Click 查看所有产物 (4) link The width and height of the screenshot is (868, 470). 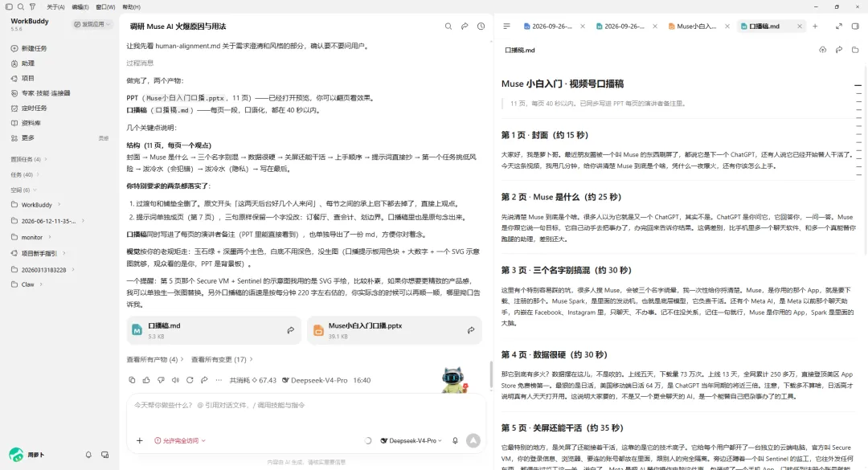[154, 359]
